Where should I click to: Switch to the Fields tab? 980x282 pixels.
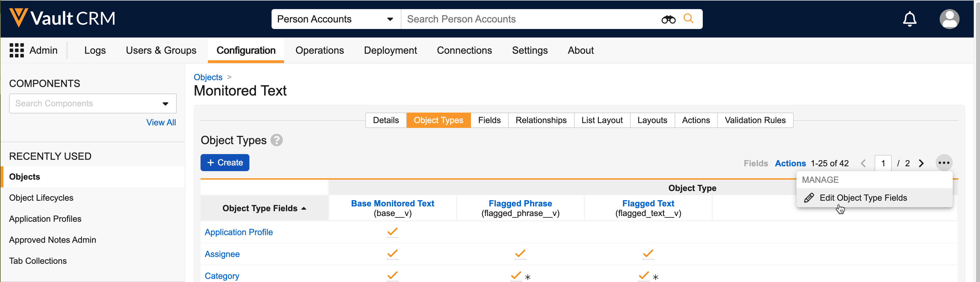tap(489, 120)
